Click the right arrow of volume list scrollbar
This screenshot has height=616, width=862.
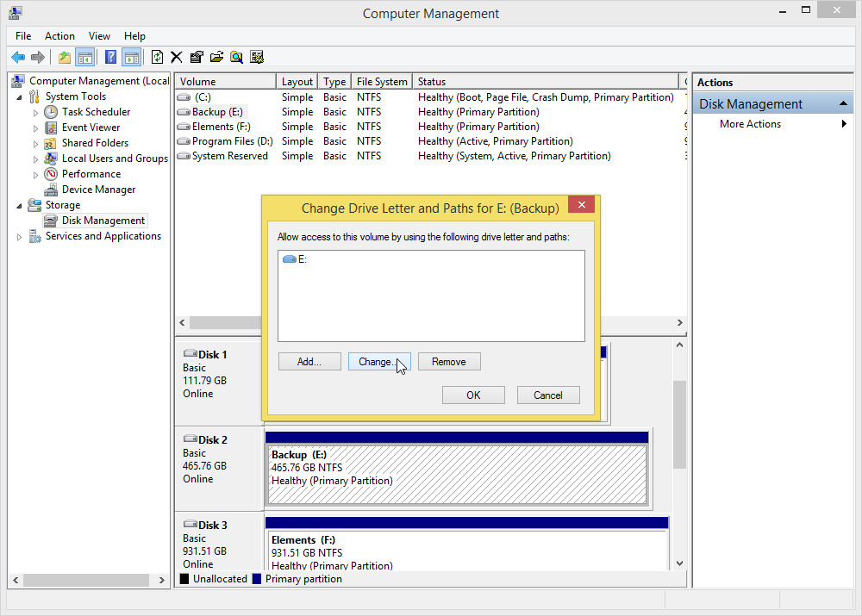point(679,322)
